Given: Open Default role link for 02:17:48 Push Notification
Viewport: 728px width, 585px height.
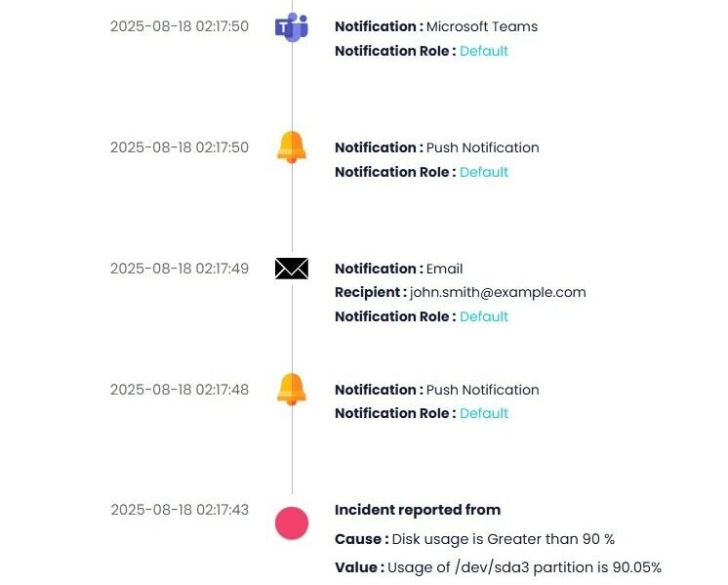Looking at the screenshot, I should tap(484, 413).
